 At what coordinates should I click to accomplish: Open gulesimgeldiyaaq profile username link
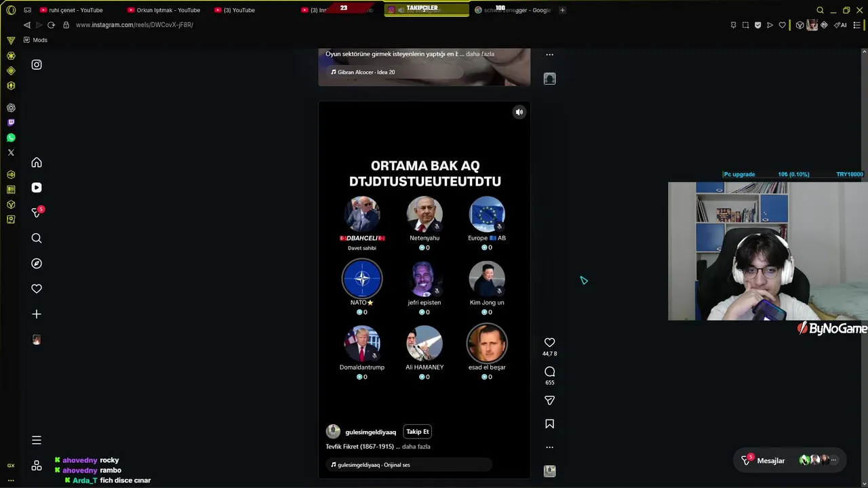pyautogui.click(x=370, y=432)
